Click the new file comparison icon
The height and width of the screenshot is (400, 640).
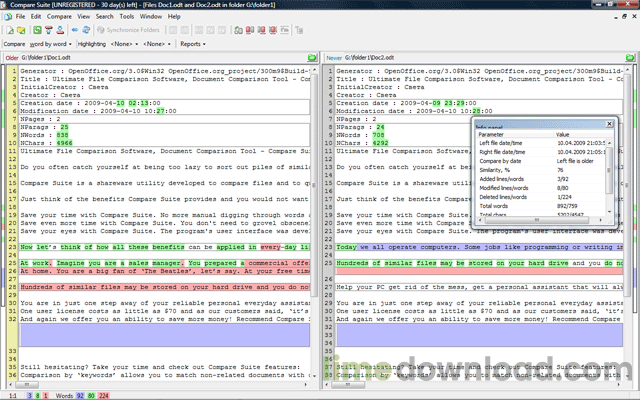[10, 30]
